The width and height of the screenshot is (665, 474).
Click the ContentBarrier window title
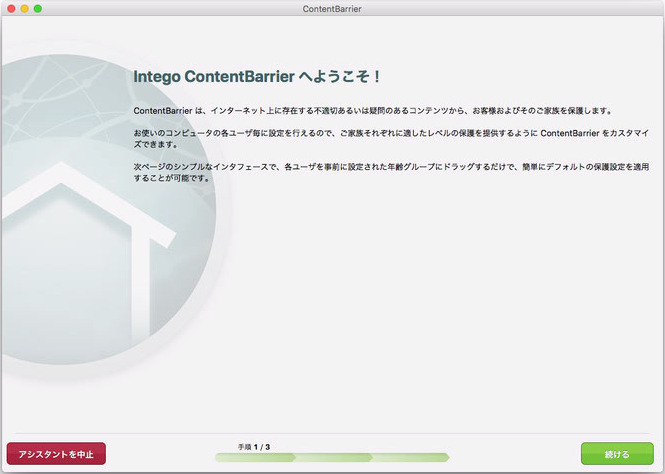pos(332,9)
